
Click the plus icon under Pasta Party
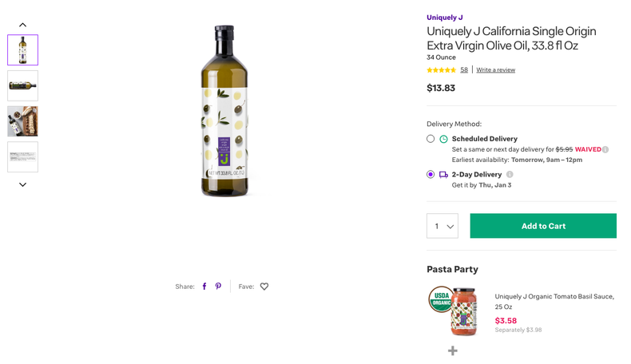click(x=453, y=350)
